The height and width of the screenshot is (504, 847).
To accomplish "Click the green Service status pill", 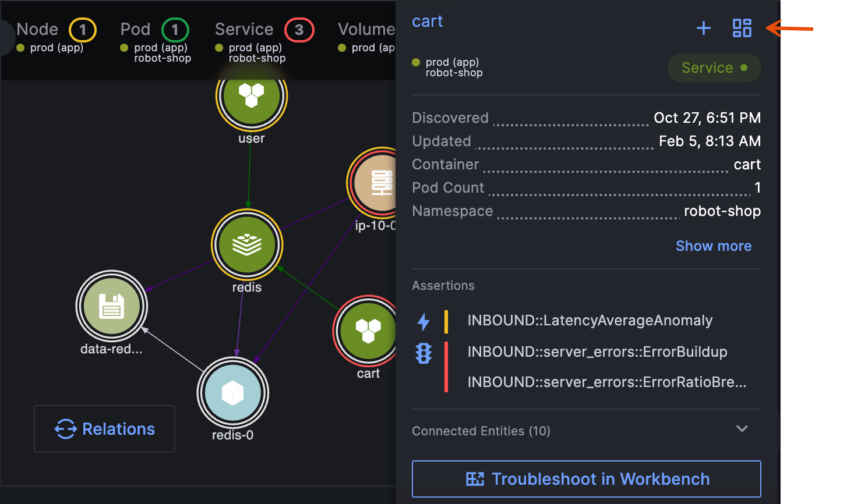I will coord(714,68).
